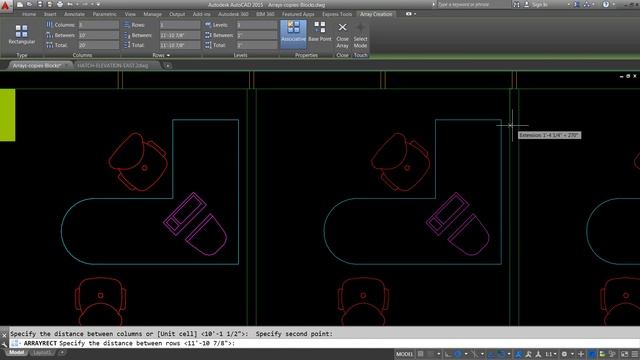Click the Levels Between spacing field

coord(257,35)
